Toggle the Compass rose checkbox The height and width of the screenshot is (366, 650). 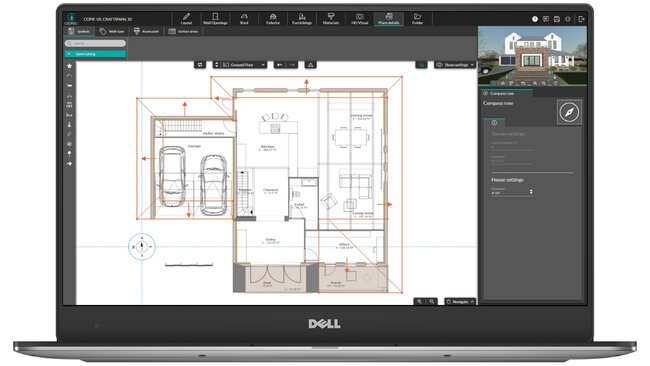tap(485, 94)
